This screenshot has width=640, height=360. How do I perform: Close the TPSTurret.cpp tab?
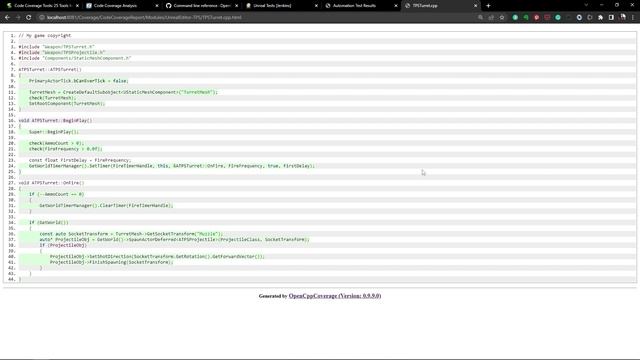click(x=476, y=6)
